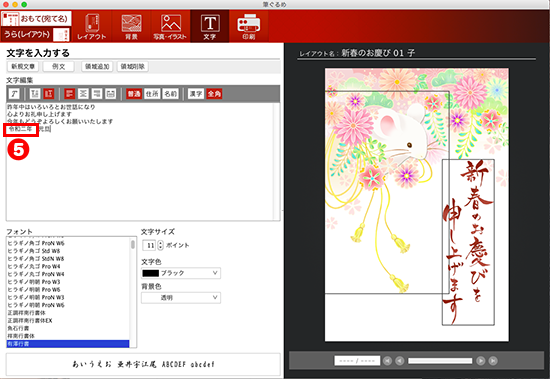Switch to おもて(宛て名) tab
The image size is (550, 379).
(36, 19)
